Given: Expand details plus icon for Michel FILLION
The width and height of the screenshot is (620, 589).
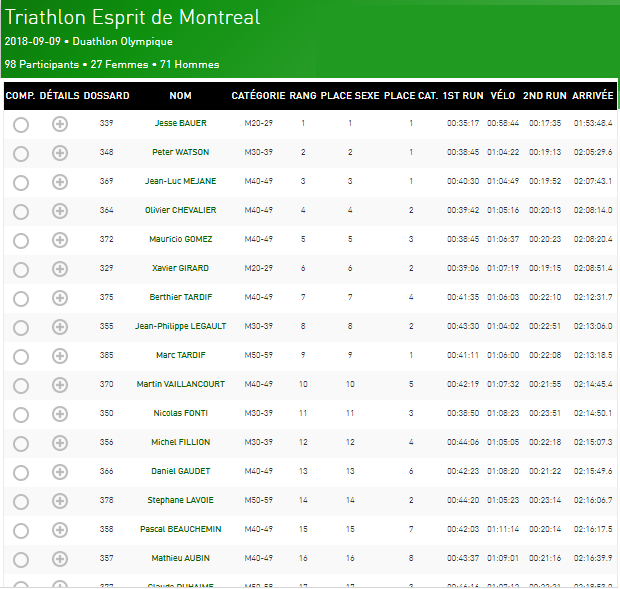Looking at the screenshot, I should 60,443.
